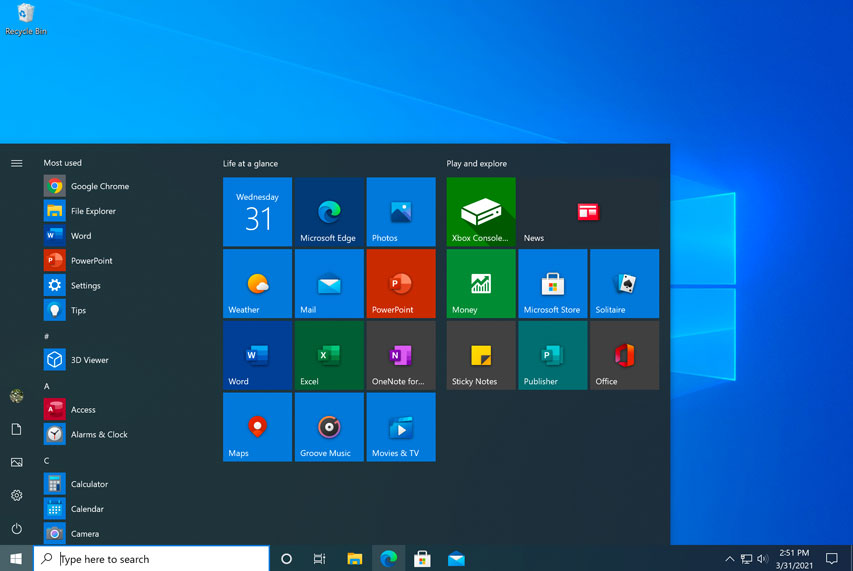The image size is (853, 571).
Task: Launch the Groove Music tile
Action: pyautogui.click(x=329, y=427)
